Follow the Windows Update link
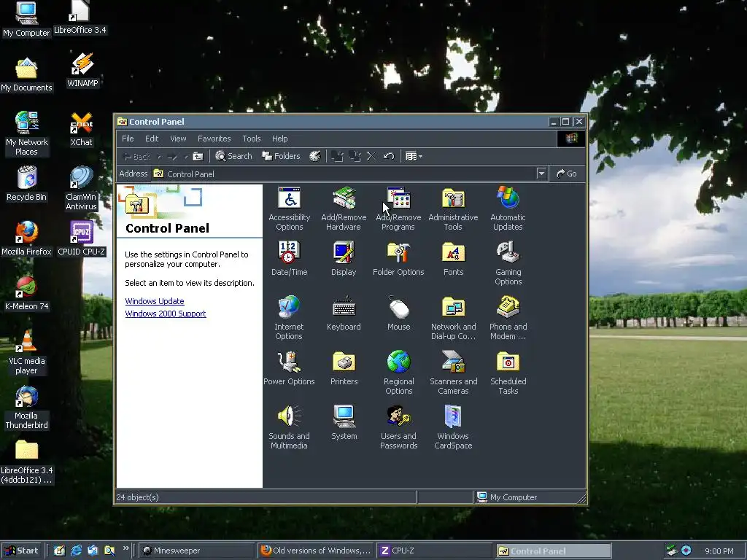The image size is (747, 560). point(155,301)
